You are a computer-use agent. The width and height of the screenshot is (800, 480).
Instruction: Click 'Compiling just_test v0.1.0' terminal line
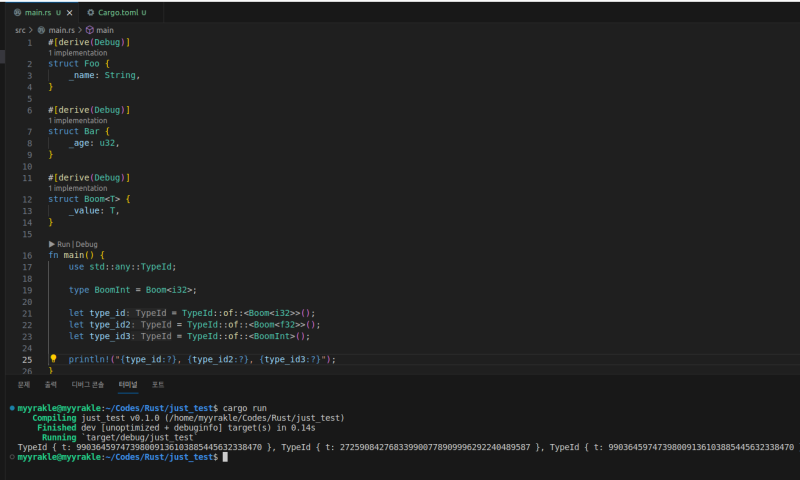click(x=188, y=418)
